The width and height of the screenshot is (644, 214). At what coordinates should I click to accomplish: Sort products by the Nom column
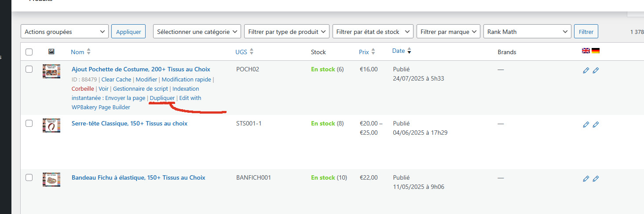coord(77,52)
